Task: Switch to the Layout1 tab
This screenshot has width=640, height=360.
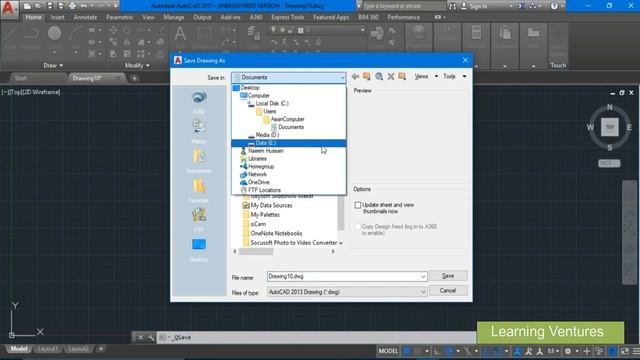Action: [47, 349]
